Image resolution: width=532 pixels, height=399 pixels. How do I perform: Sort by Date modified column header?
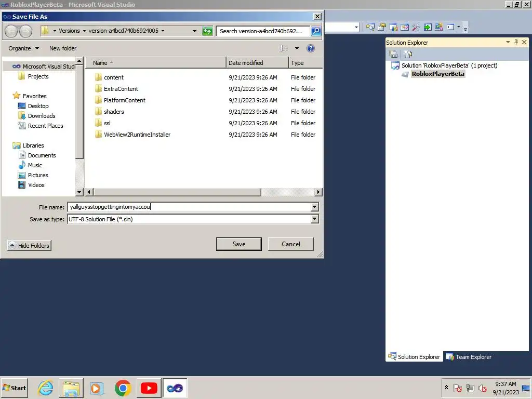click(x=257, y=63)
